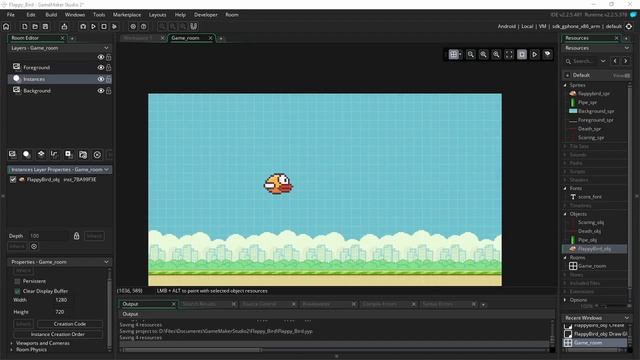Viewport: 640px width, 360px height.
Task: Collapse the Layers - Game_room panel chevron
Action: pos(106,48)
